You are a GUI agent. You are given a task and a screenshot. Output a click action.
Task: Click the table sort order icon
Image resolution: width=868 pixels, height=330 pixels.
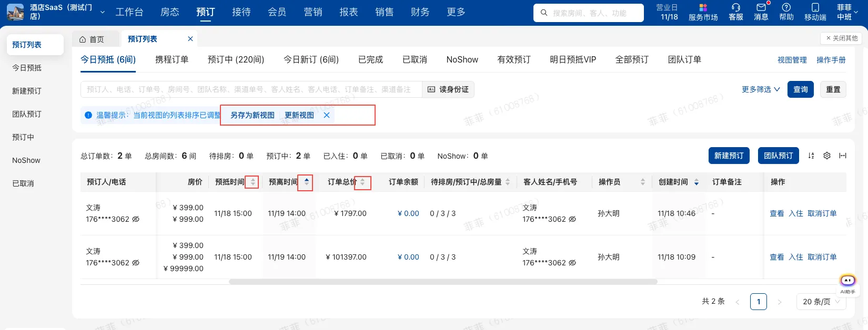[x=811, y=156]
